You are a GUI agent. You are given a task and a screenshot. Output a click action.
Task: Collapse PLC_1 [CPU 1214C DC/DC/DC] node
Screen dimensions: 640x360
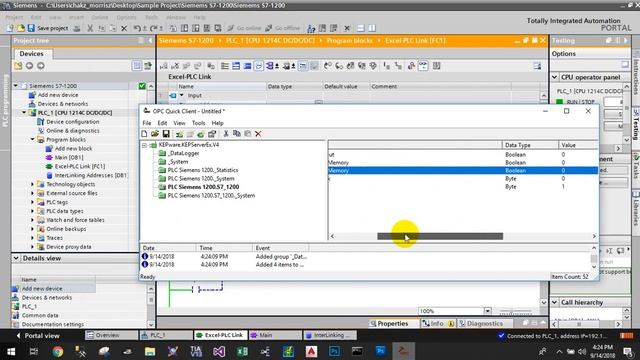click(x=24, y=113)
